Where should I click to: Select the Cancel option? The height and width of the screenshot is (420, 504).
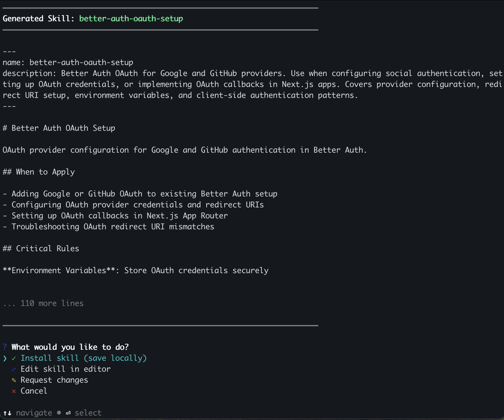[x=33, y=391]
